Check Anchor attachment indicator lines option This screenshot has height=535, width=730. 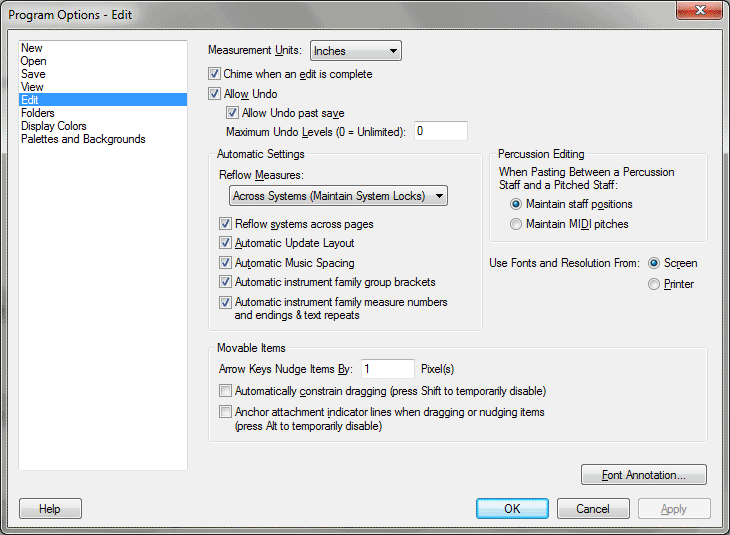click(225, 412)
